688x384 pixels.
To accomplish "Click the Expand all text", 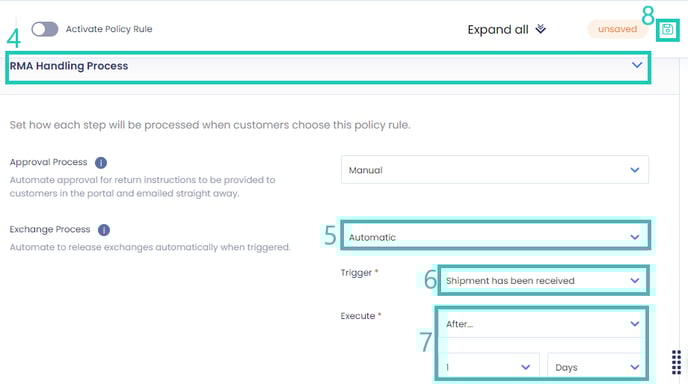I will click(x=498, y=29).
